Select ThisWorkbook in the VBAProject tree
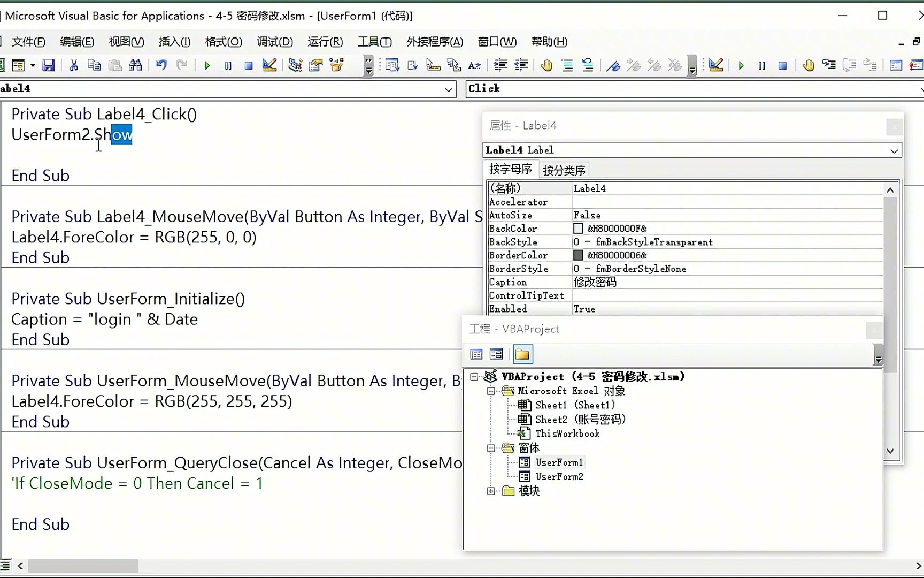 coord(567,433)
